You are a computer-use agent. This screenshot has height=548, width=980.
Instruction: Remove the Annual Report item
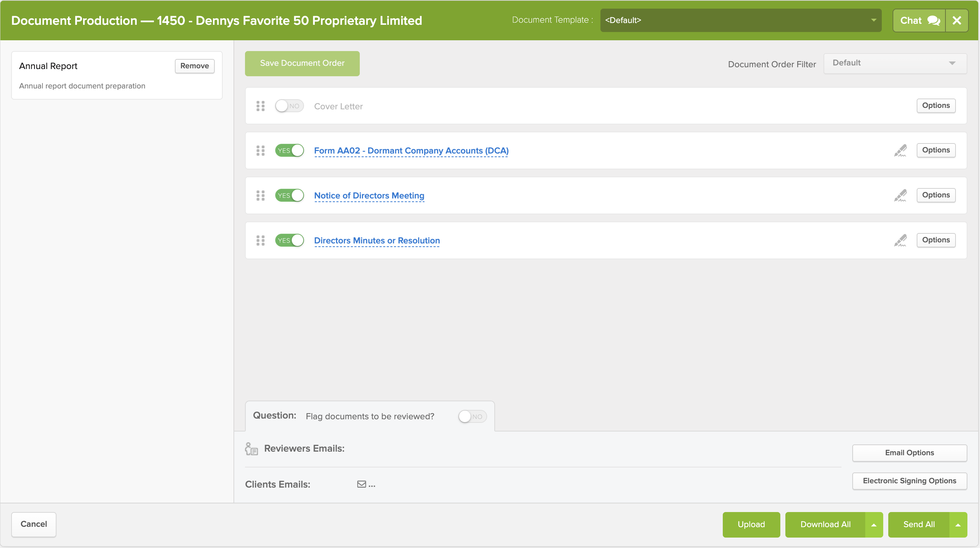(194, 66)
